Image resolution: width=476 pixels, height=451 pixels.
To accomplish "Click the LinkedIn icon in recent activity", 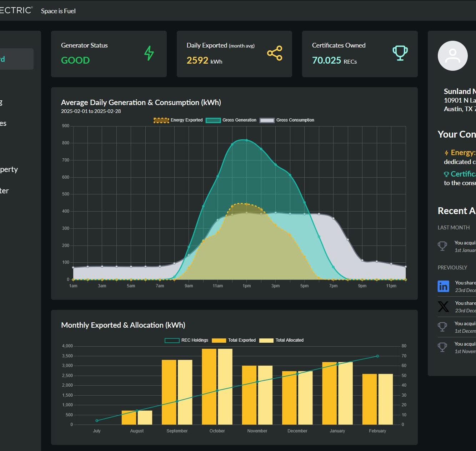I will (443, 286).
